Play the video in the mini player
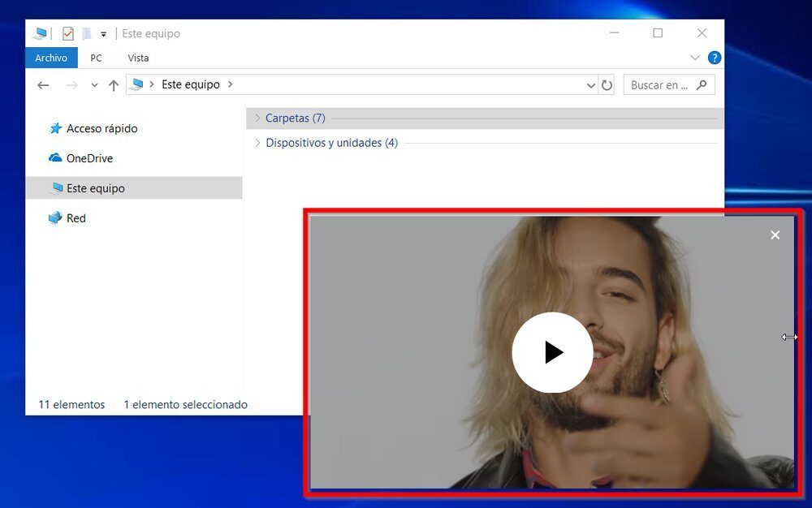 (552, 352)
